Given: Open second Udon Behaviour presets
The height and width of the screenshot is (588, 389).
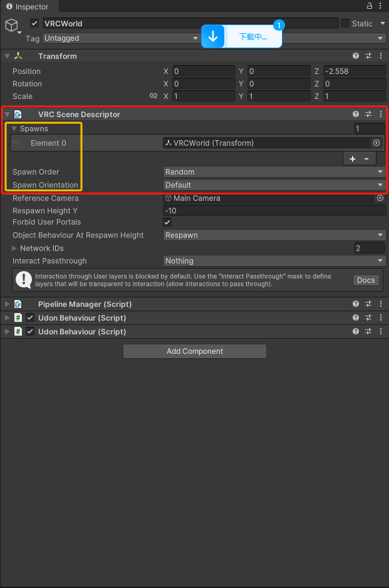Looking at the screenshot, I should tap(368, 331).
